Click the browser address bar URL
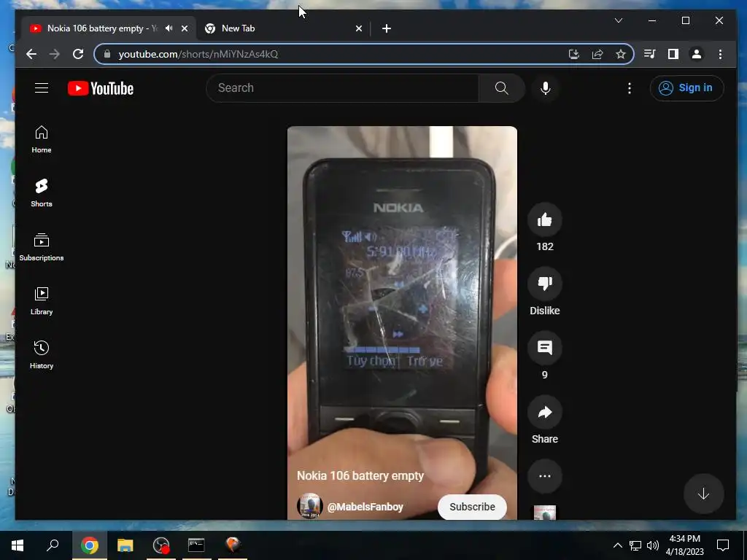 pos(198,54)
